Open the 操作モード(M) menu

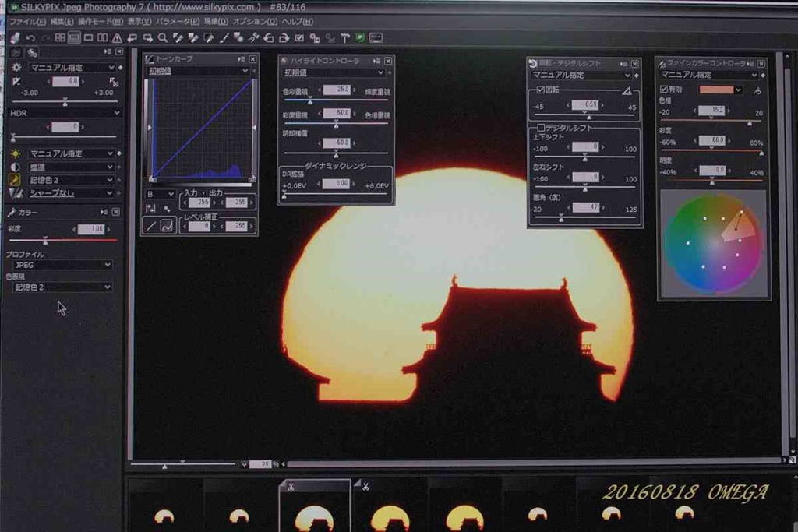click(101, 22)
